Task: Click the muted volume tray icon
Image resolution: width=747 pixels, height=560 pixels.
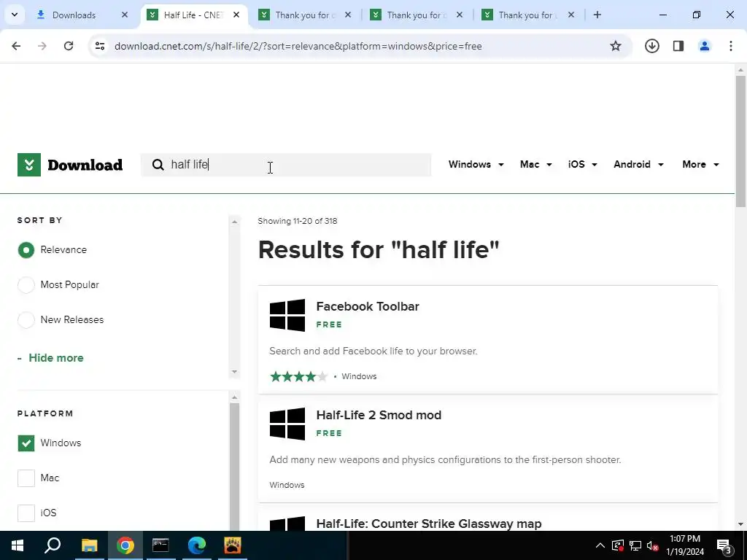Action: click(652, 545)
